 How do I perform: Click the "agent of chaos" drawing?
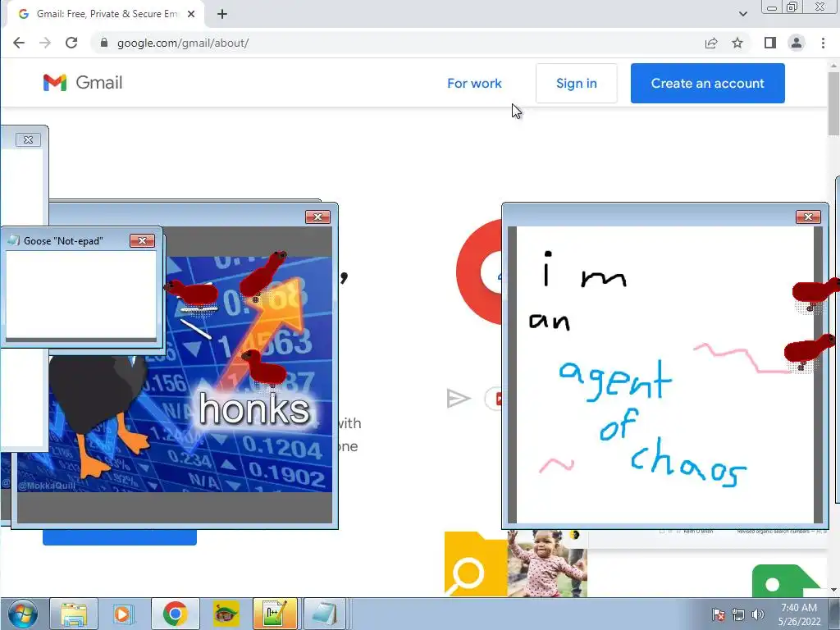pos(664,375)
